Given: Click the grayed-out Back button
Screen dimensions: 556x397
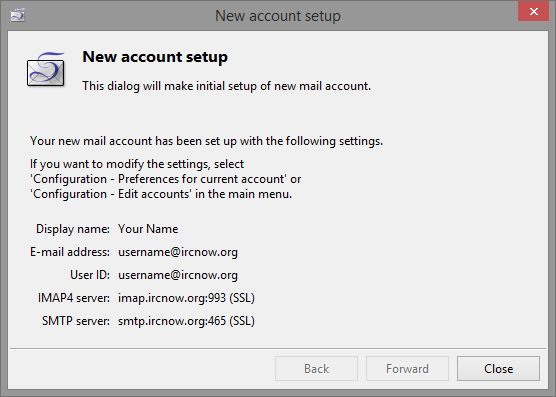Looking at the screenshot, I should click(x=316, y=369).
